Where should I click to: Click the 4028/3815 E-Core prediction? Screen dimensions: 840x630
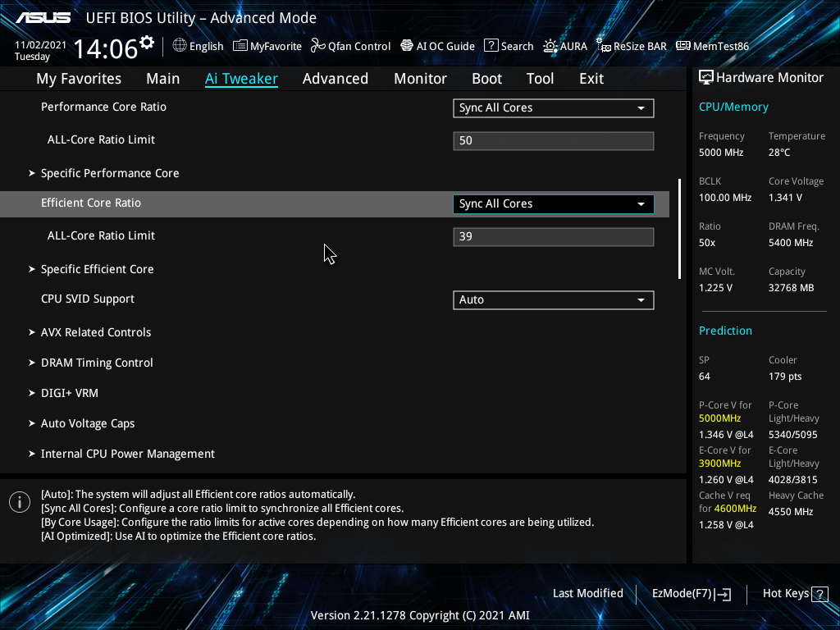pyautogui.click(x=793, y=479)
